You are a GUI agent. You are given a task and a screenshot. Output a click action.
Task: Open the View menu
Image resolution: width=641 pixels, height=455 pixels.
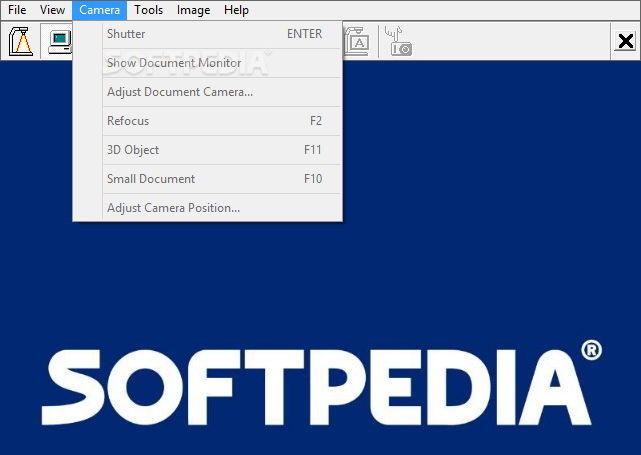52,10
